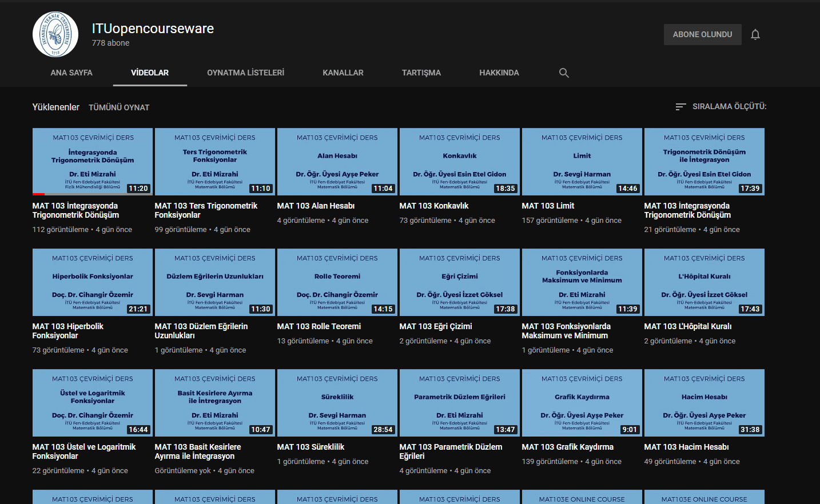Click the notification bell icon
Image resolution: width=820 pixels, height=504 pixels.
[x=755, y=34]
